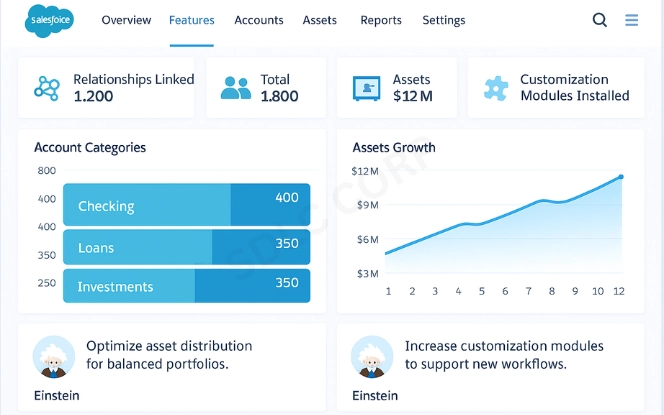The height and width of the screenshot is (415, 664).
Task: Click the Salesforce cloud logo
Action: click(45, 21)
